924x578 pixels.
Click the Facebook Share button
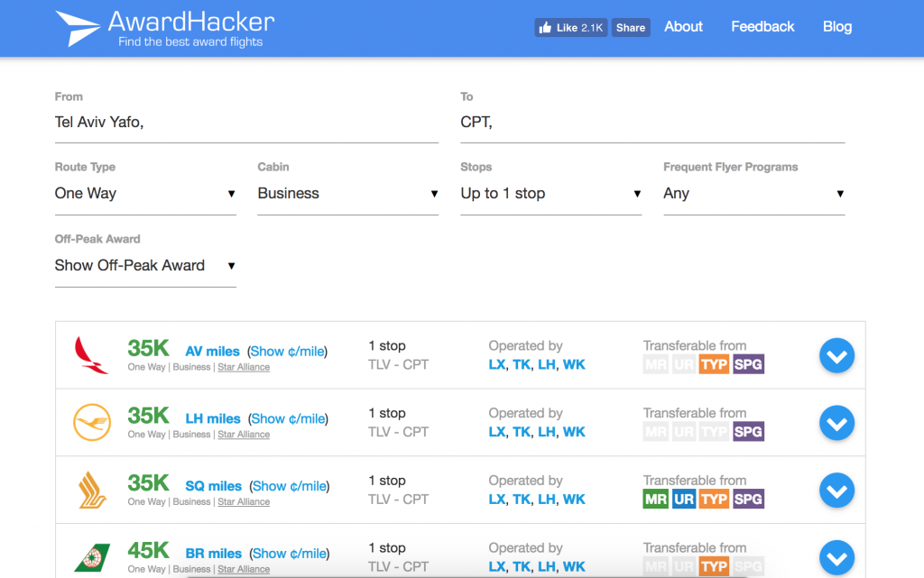tap(631, 28)
